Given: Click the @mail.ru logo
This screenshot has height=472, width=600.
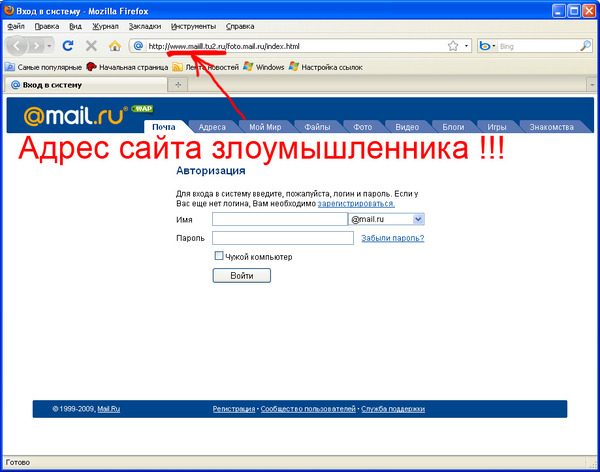Looking at the screenshot, I should coord(75,116).
